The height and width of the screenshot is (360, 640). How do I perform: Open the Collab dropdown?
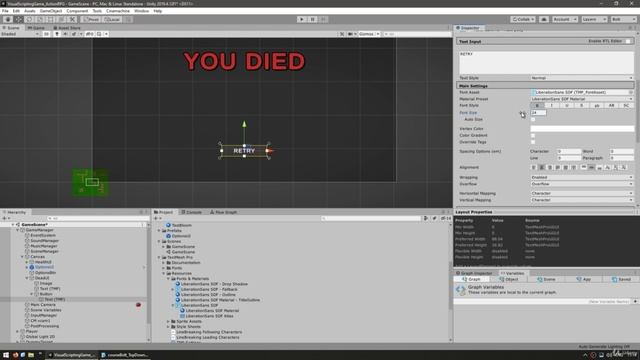point(522,19)
